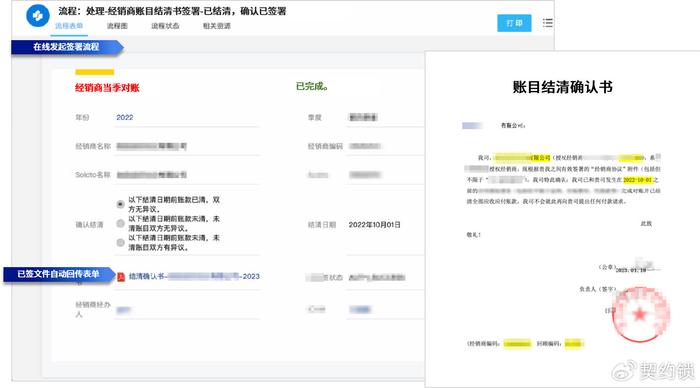The image size is (700, 388).
Task: Click the 流程 title text at the top
Action: 172,11
